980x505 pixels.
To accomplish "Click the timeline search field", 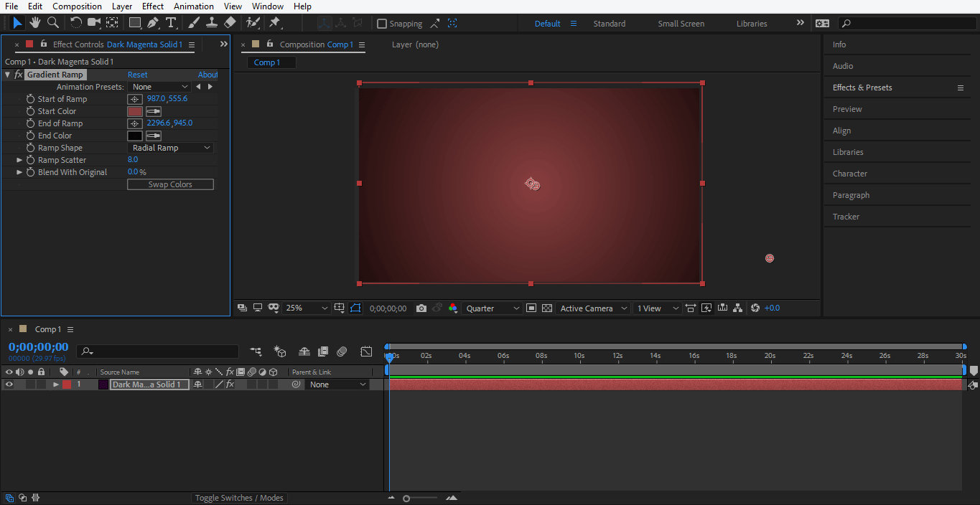I will (158, 351).
